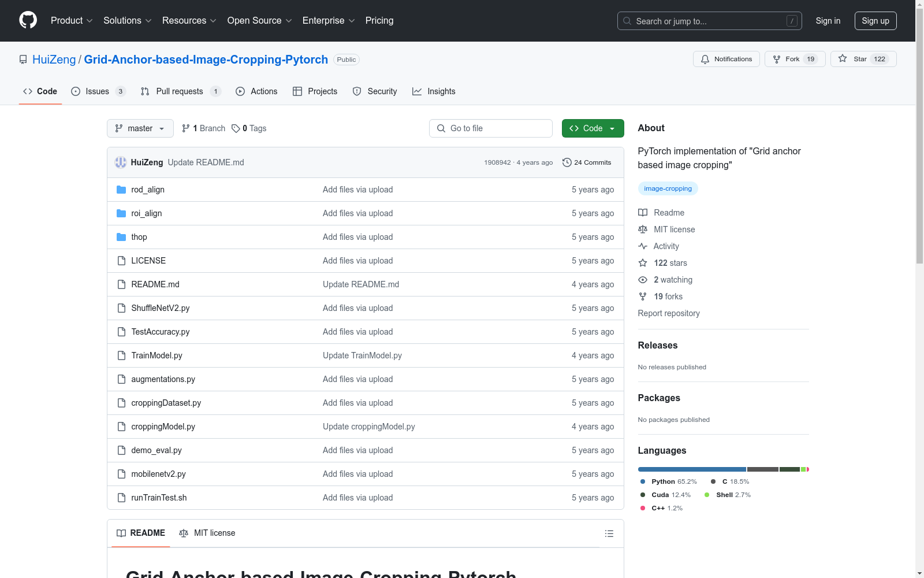Click the Sign up button
Viewport: 924px width, 578px height.
875,20
